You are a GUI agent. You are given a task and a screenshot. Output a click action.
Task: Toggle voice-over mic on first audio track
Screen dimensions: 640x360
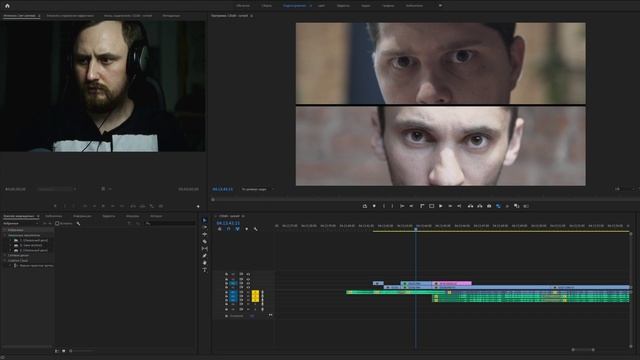coord(262,292)
